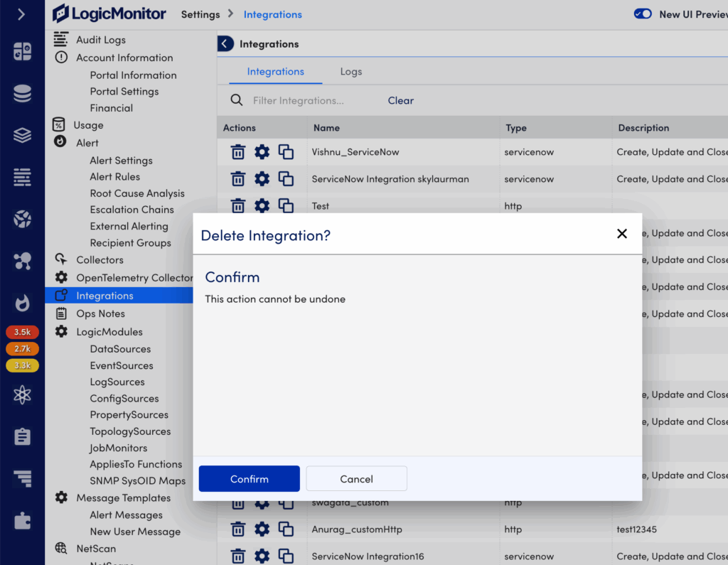Confirm the integration deletion
The height and width of the screenshot is (565, 728).
pyautogui.click(x=249, y=479)
